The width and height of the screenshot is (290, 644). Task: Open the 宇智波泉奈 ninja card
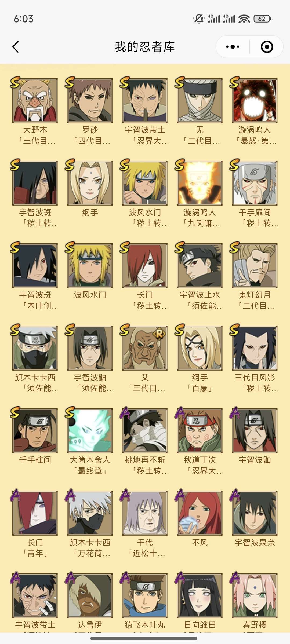[x=255, y=513]
